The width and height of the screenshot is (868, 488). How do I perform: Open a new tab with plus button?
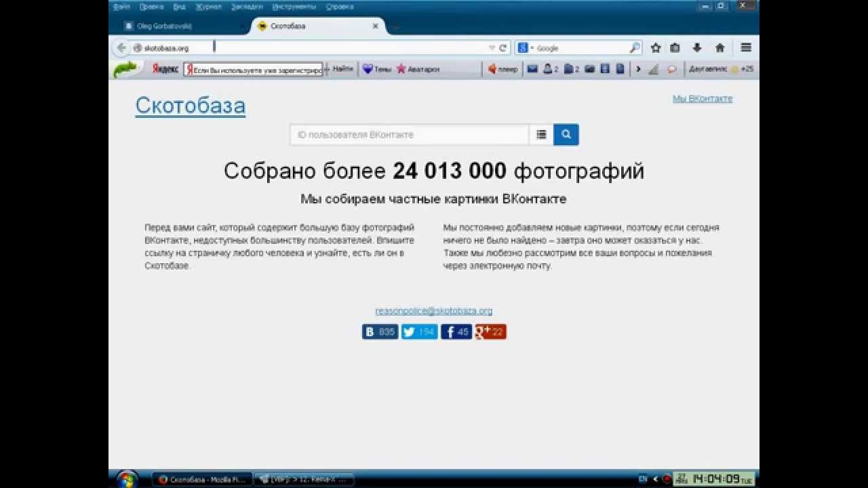(397, 26)
